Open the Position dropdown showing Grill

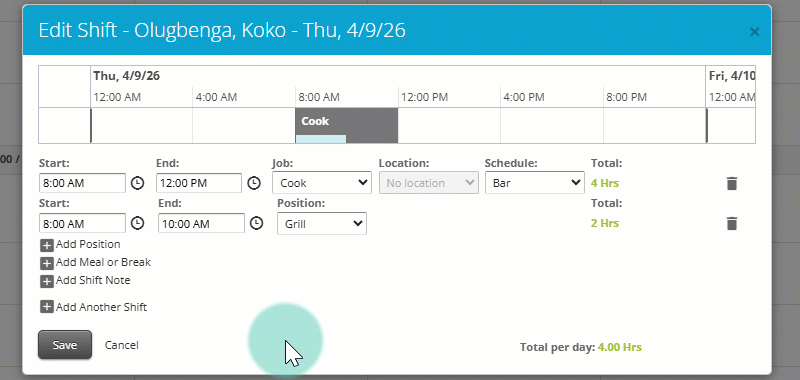click(322, 223)
